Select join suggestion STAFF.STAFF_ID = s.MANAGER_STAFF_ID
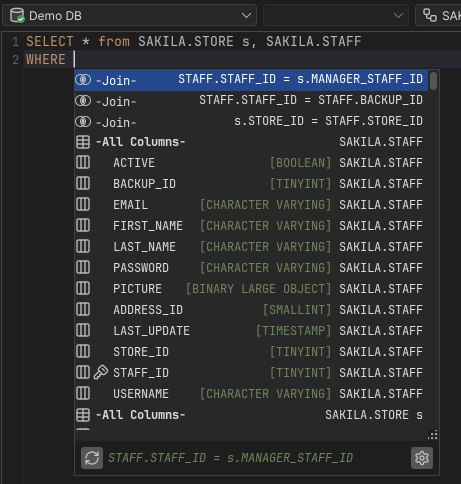Screen dimensions: 461x484 coord(251,80)
